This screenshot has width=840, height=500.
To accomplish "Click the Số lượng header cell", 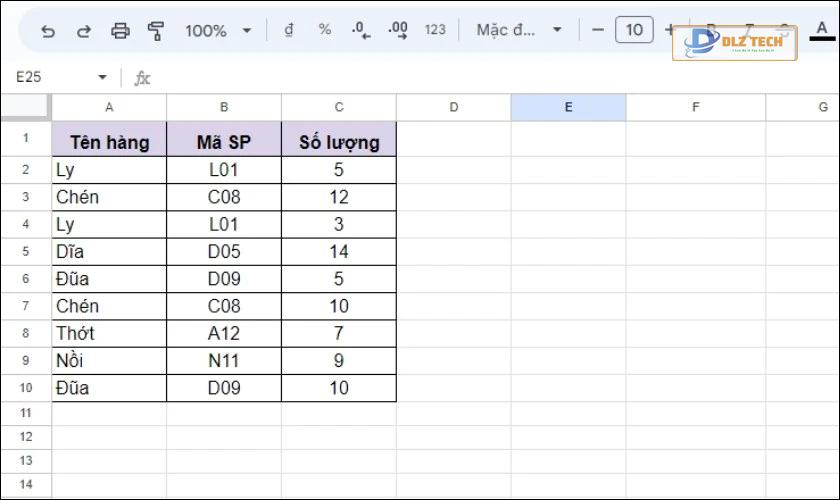I will (339, 142).
